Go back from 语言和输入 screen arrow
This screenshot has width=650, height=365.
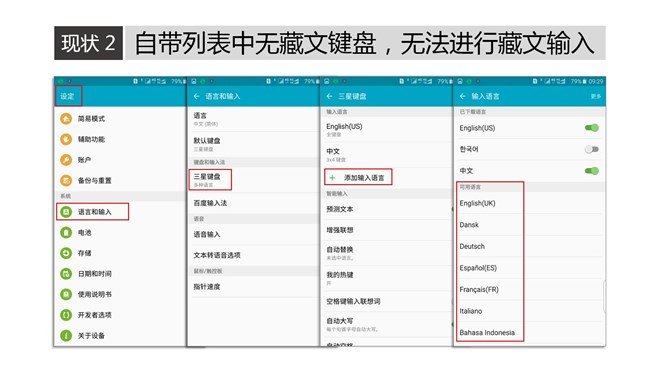[196, 96]
